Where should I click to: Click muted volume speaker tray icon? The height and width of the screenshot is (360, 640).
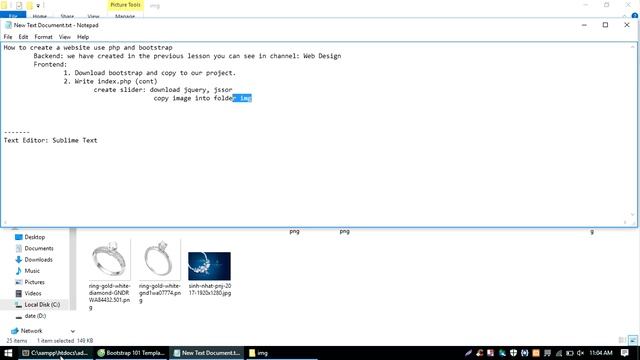point(580,353)
